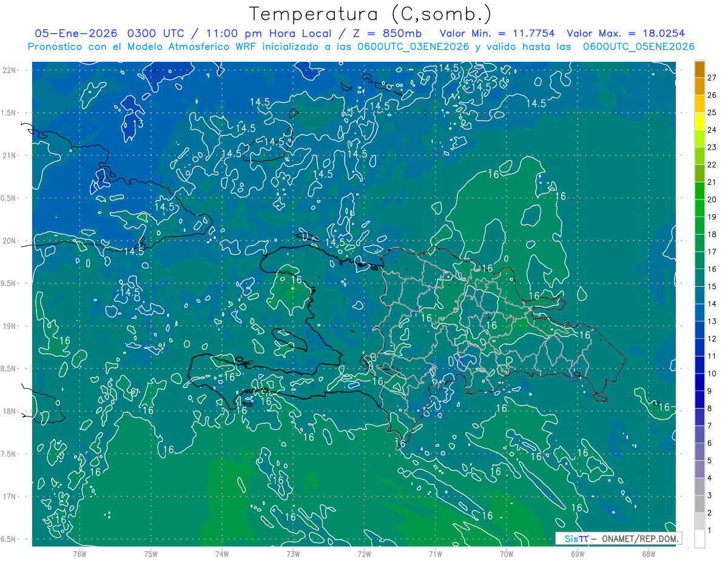This screenshot has height=562, width=728.
Task: Click the color scale label '27'
Action: pyautogui.click(x=712, y=78)
